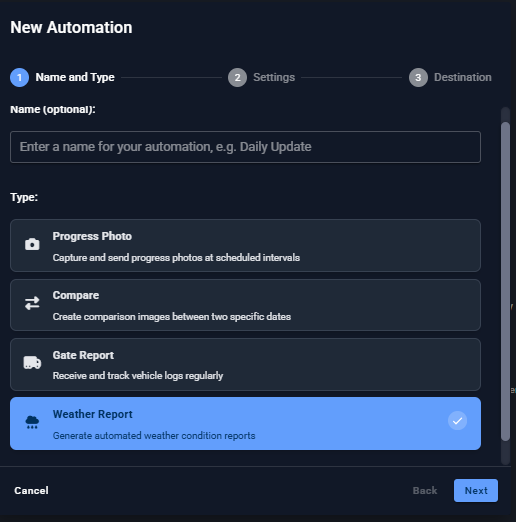This screenshot has width=516, height=522.
Task: Select Weather Report title text
Action: click(93, 414)
